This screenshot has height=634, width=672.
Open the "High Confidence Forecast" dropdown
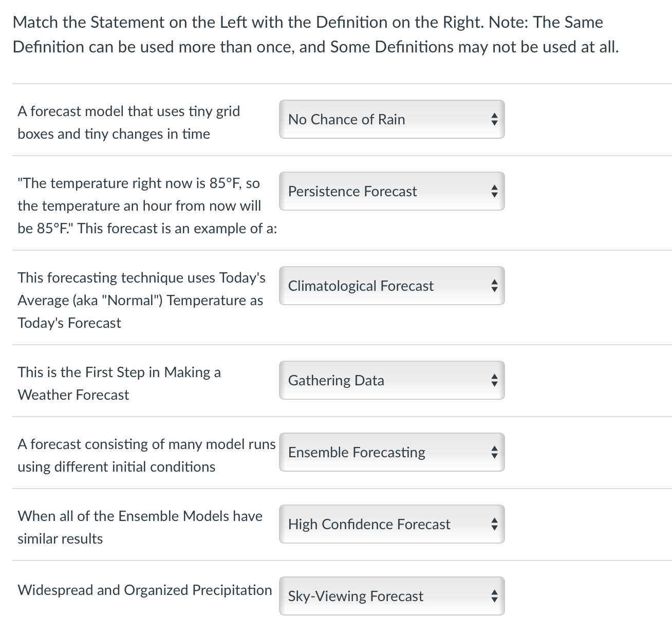(x=391, y=524)
